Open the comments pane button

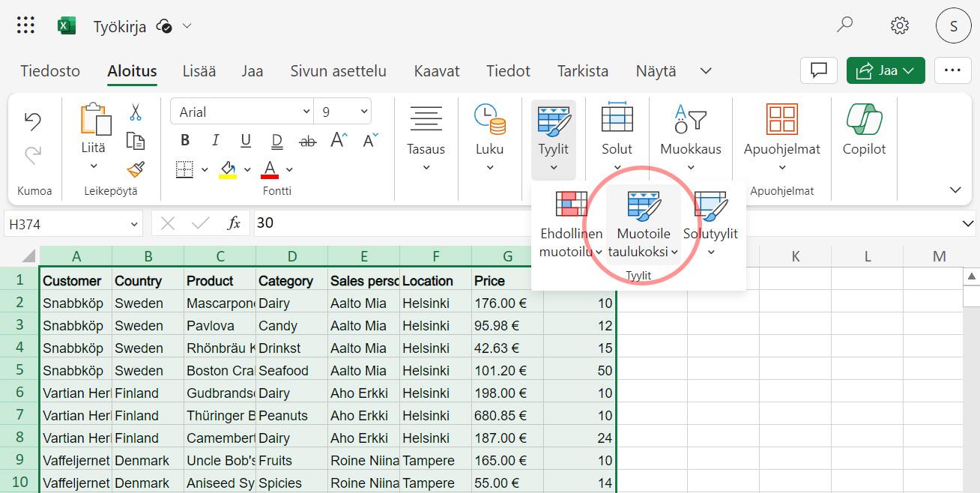818,70
